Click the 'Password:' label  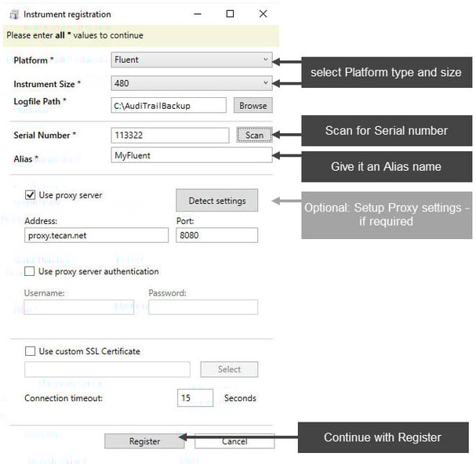[167, 293]
